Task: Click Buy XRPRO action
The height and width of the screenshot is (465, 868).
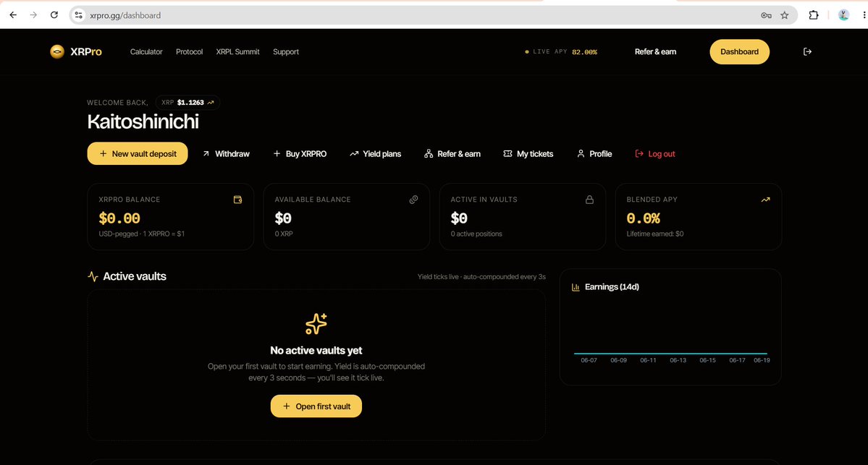Action: tap(300, 154)
